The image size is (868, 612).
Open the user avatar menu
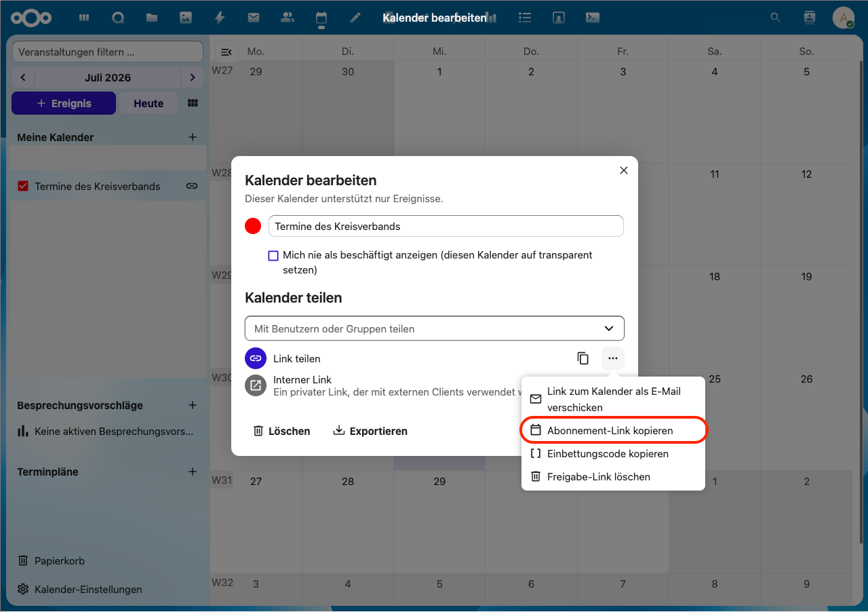(x=843, y=18)
